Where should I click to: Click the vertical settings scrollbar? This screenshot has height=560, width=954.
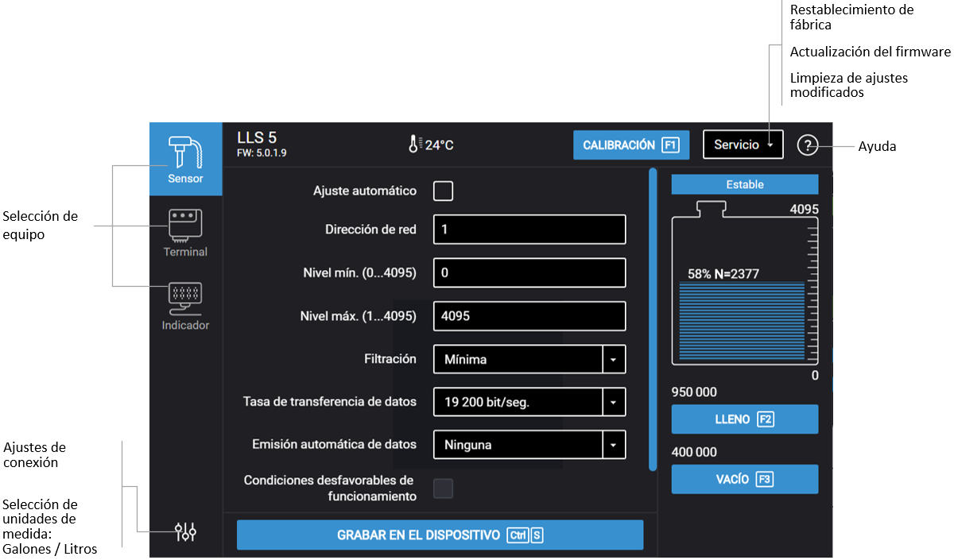(x=653, y=318)
